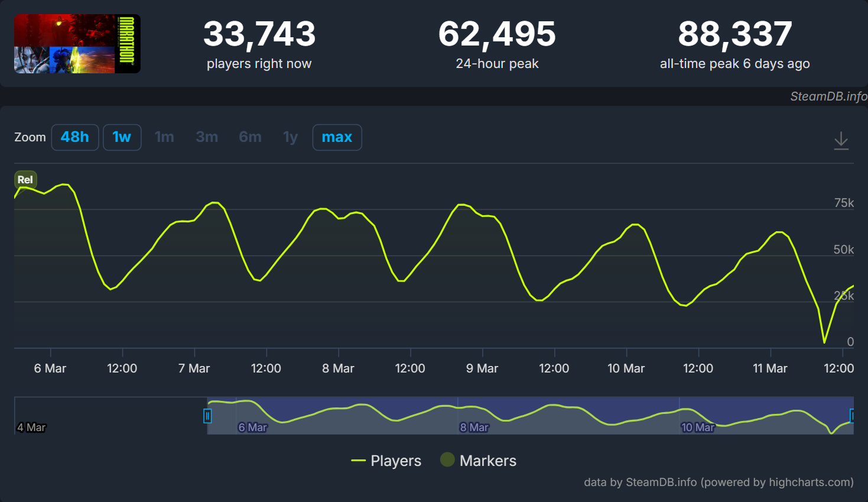
Task: Click the chart download icon
Action: coord(841,141)
